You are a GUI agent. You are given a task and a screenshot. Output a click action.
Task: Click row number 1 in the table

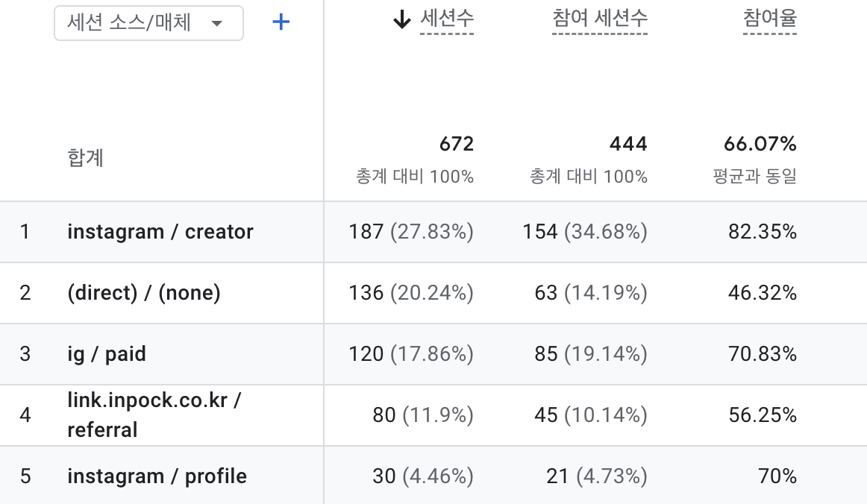25,232
